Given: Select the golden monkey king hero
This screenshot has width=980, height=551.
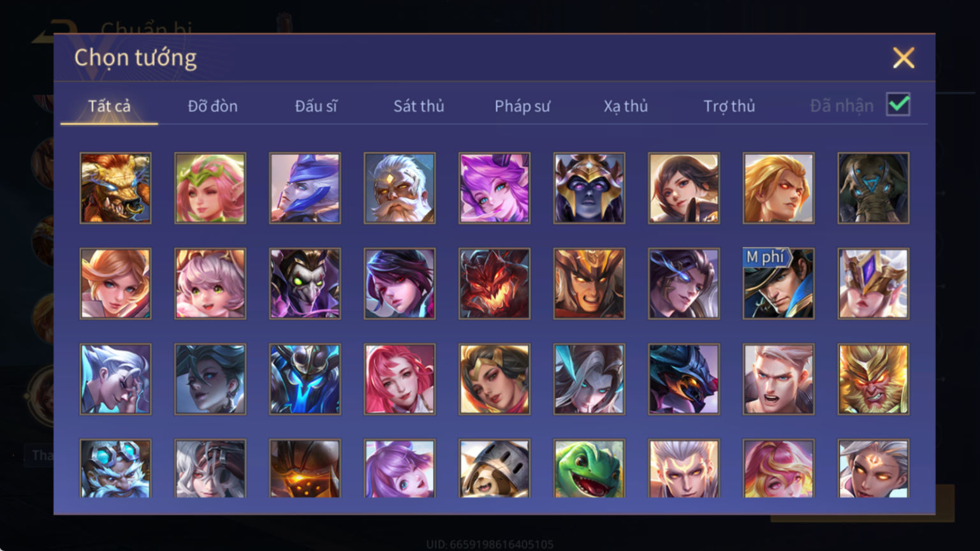Looking at the screenshot, I should coord(874,379).
